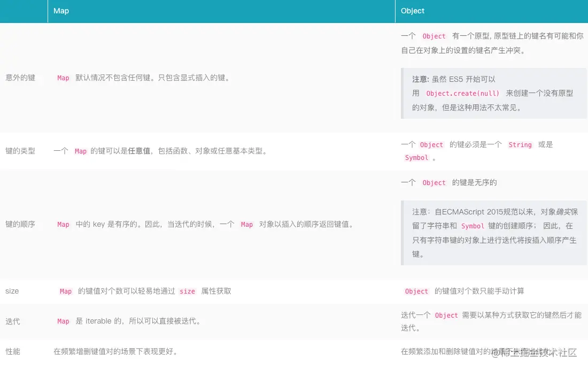Click the ES5 注意 note block
Image resolution: width=588 pixels, height=369 pixels.
coord(492,93)
